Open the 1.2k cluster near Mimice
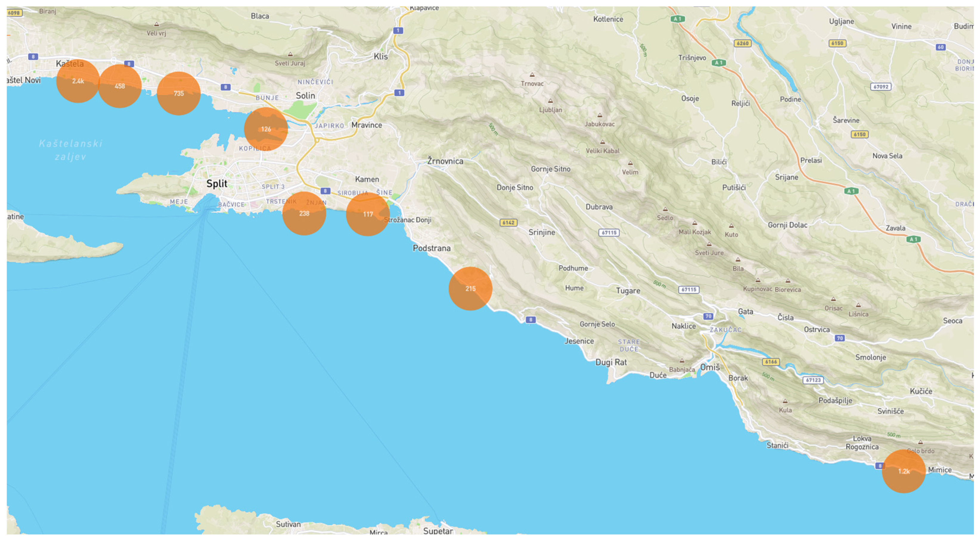This screenshot has width=980, height=543. (903, 471)
